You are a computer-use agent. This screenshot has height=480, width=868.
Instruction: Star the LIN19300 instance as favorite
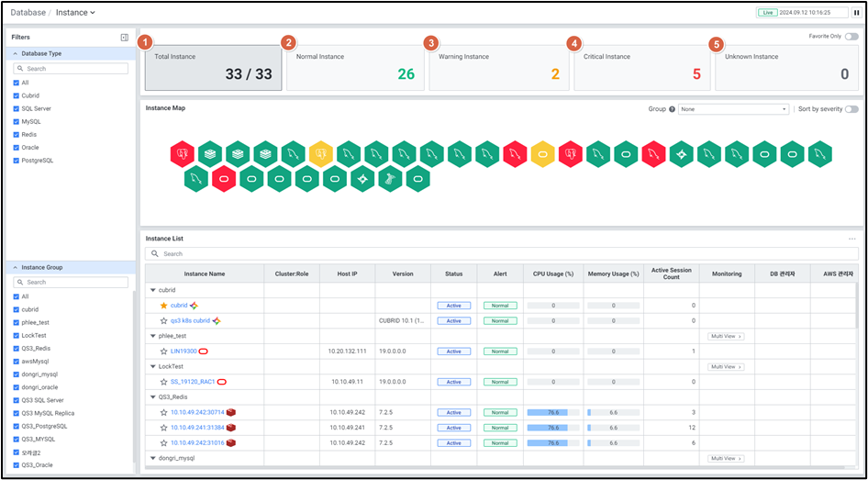163,352
